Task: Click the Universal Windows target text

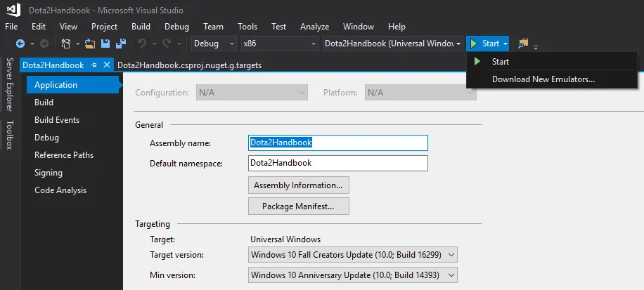Action: [285, 239]
